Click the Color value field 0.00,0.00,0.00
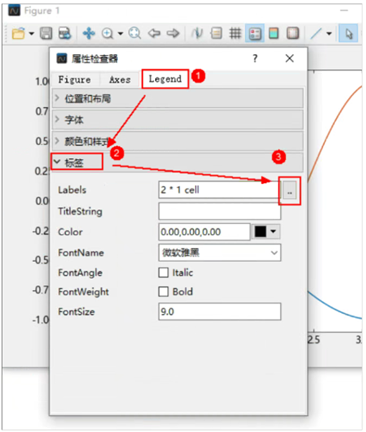Viewport: 366px width, 432px height. 204,232
